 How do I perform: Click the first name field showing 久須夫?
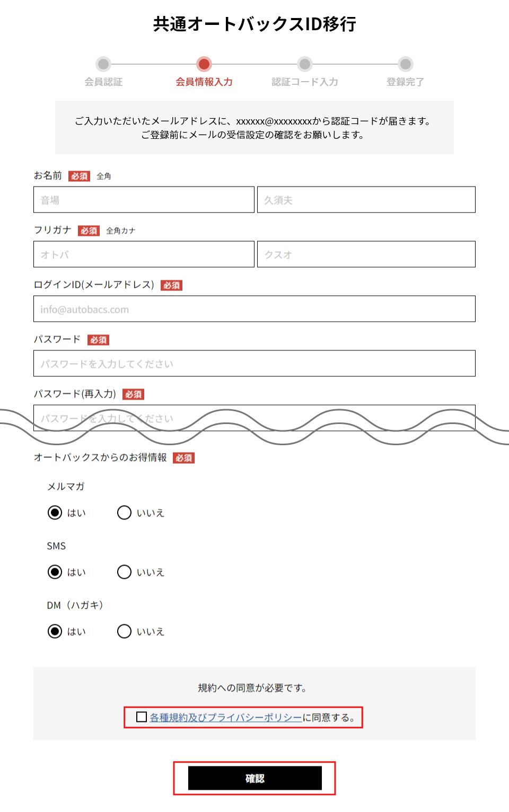[x=366, y=200]
